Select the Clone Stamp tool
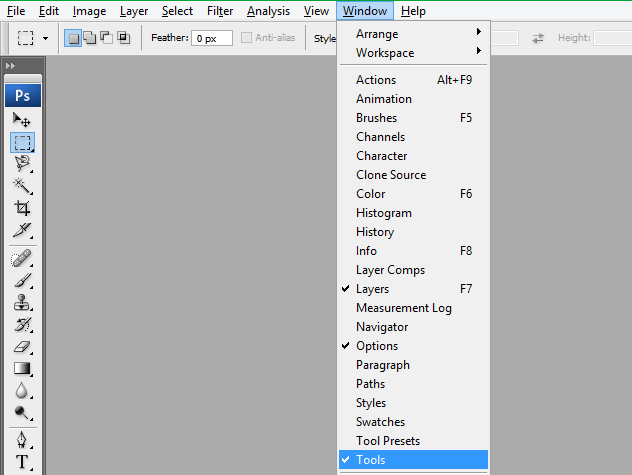The width and height of the screenshot is (632, 475). click(22, 302)
